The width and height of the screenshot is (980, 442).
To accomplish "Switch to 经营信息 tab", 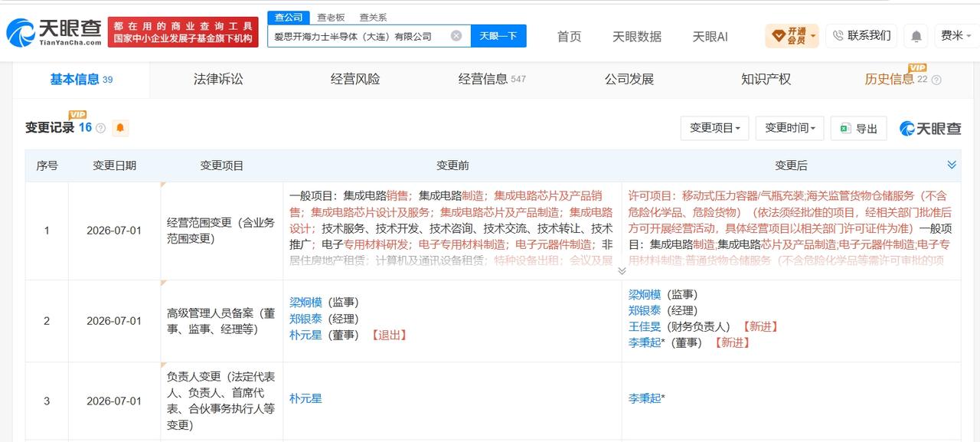I will pos(492,79).
